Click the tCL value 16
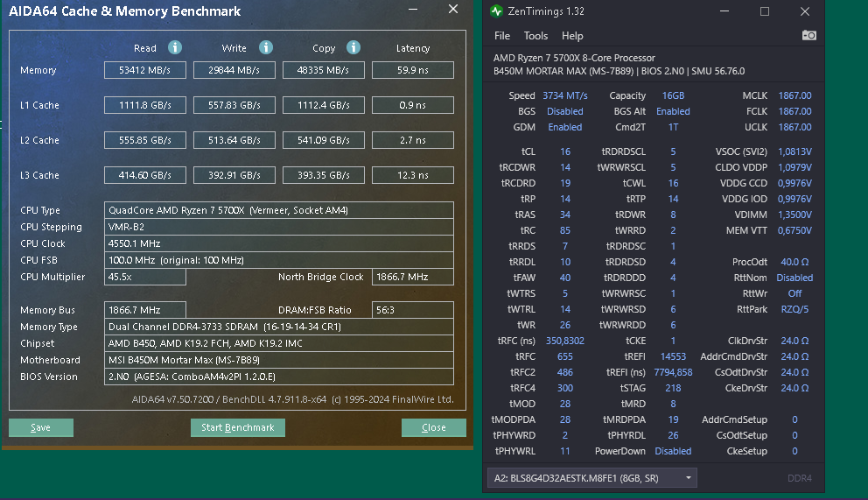This screenshot has height=500, width=868. [x=564, y=151]
